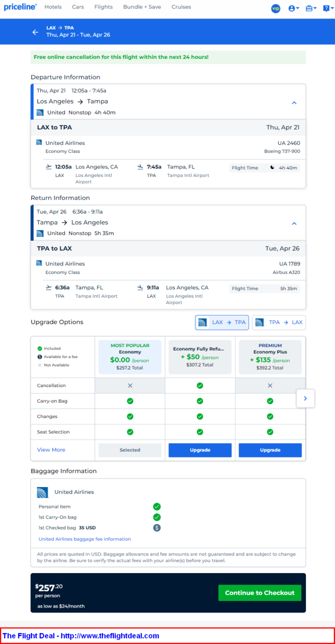Go back using the left arrow
This screenshot has height=644, width=335.
click(35, 32)
